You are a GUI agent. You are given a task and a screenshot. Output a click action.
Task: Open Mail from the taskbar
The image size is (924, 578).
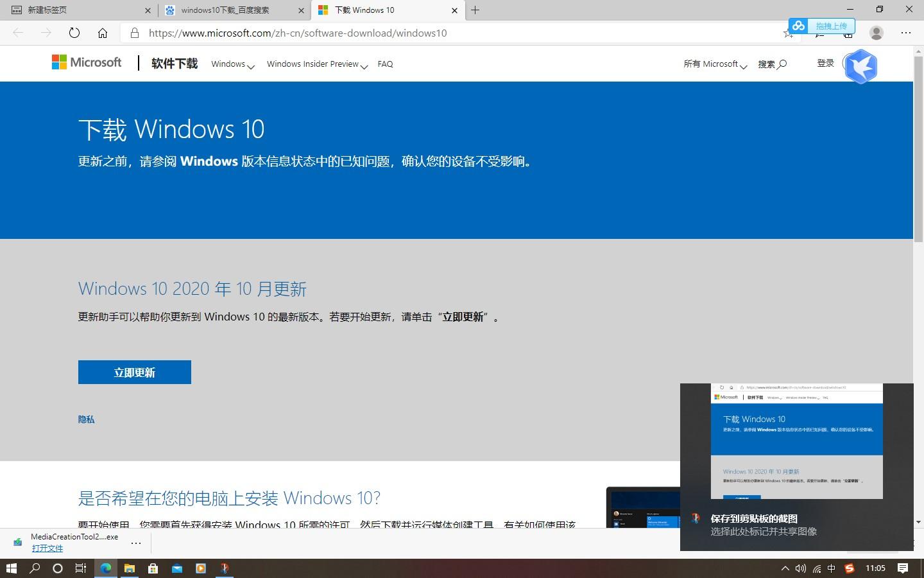(177, 568)
